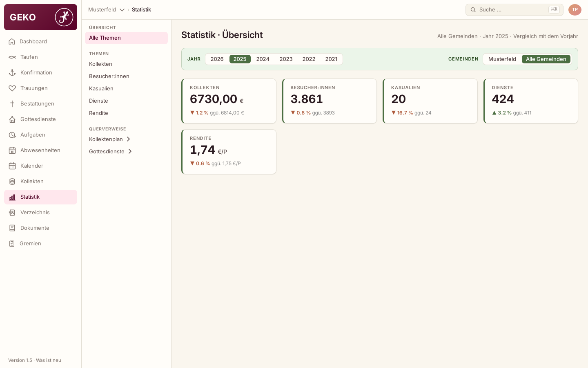Open the Kollekten coin stack icon

[x=12, y=181]
